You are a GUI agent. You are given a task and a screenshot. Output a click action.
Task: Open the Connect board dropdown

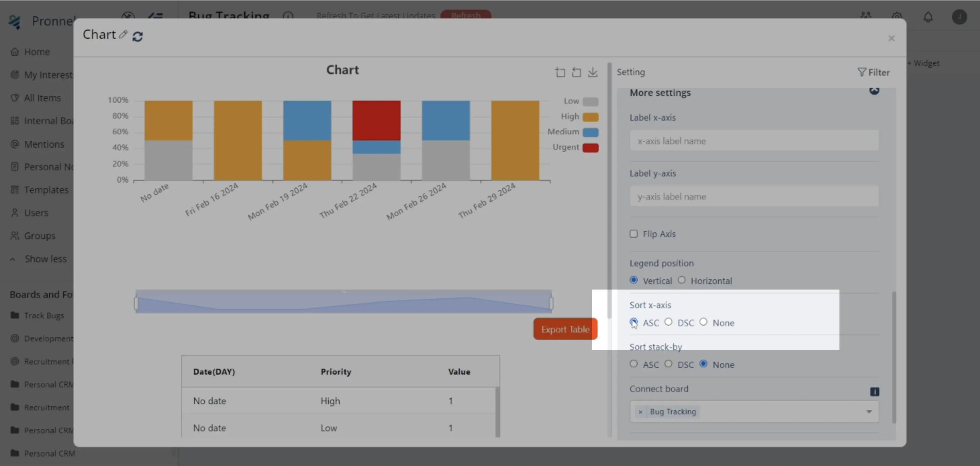[x=869, y=411]
